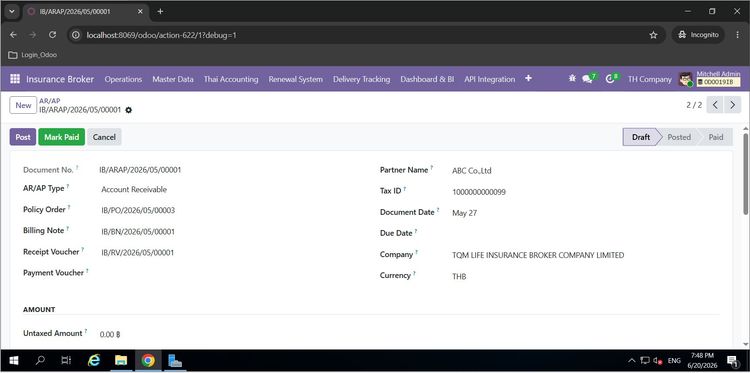Go to previous record arrow

pyautogui.click(x=715, y=105)
